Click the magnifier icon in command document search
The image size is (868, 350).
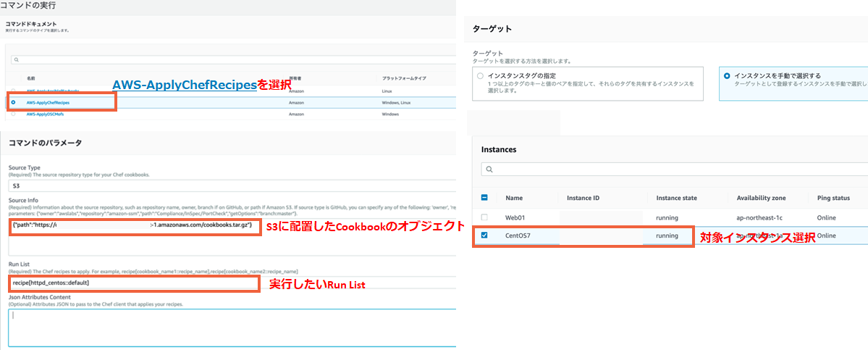point(16,60)
